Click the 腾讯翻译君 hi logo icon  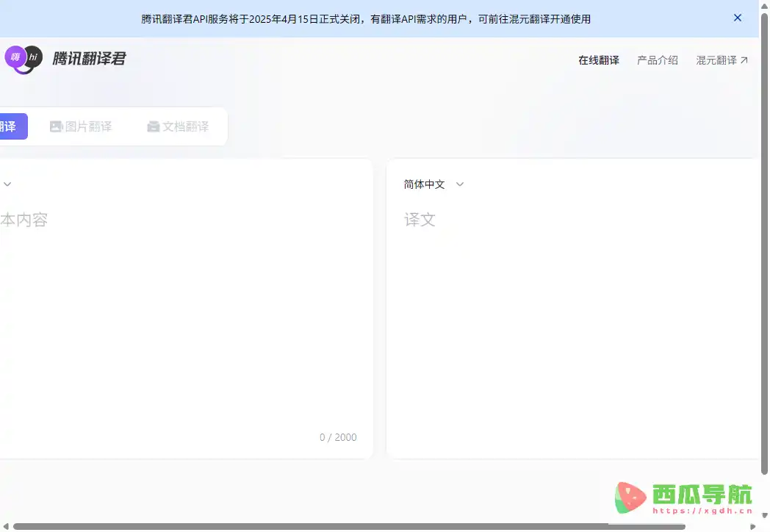[x=24, y=59]
